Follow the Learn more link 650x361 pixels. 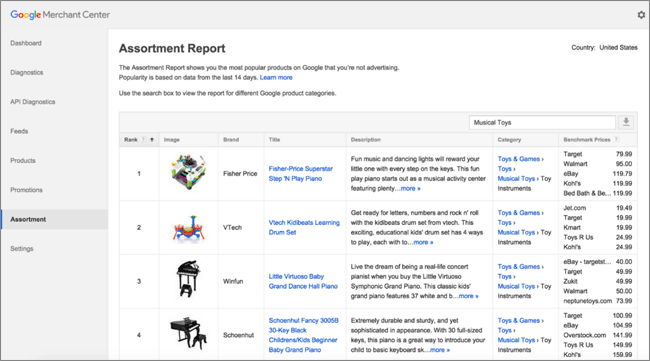(x=276, y=78)
